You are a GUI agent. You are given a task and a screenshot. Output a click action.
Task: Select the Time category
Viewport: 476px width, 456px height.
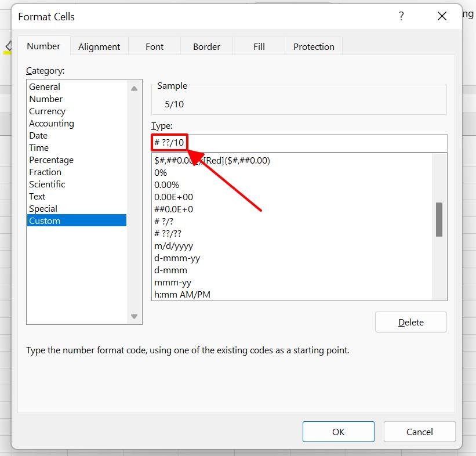pyautogui.click(x=77, y=147)
